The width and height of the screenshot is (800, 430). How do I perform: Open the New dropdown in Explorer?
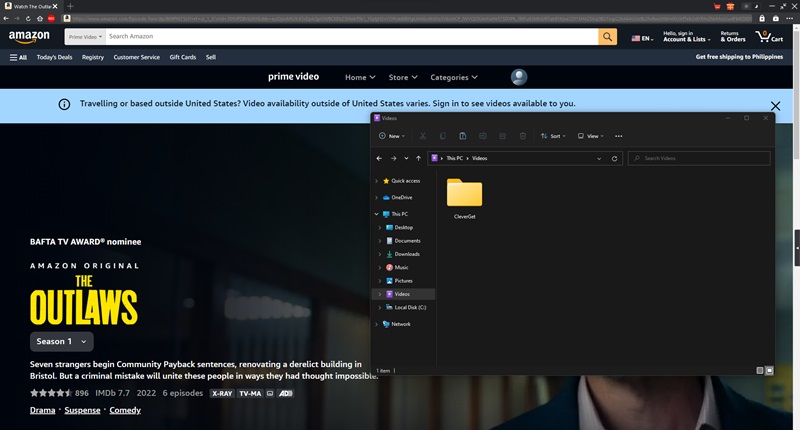click(x=392, y=136)
